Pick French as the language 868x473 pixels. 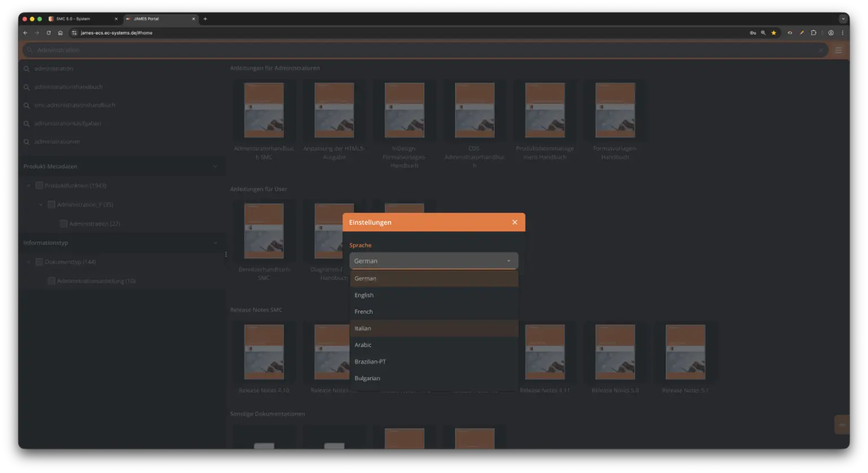pos(363,311)
